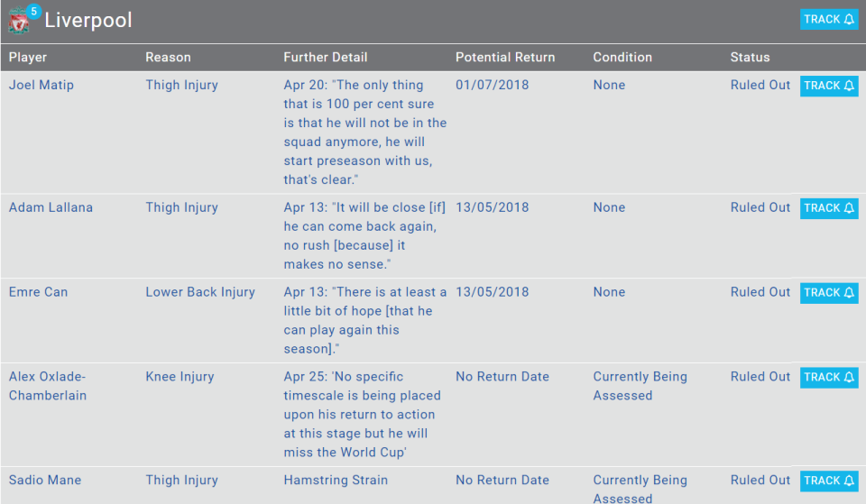Click the Potential Return column header
The height and width of the screenshot is (504, 866).
tap(505, 58)
